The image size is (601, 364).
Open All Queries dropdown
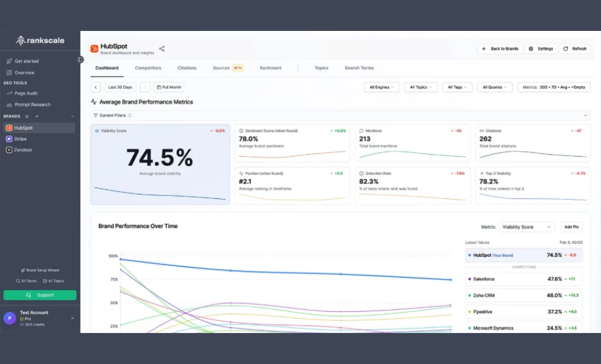494,87
